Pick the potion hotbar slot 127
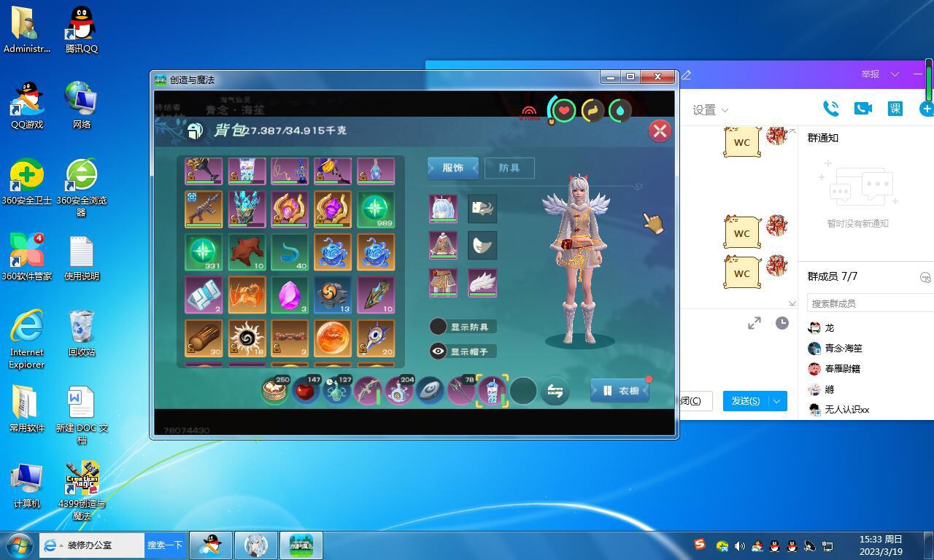 click(336, 391)
